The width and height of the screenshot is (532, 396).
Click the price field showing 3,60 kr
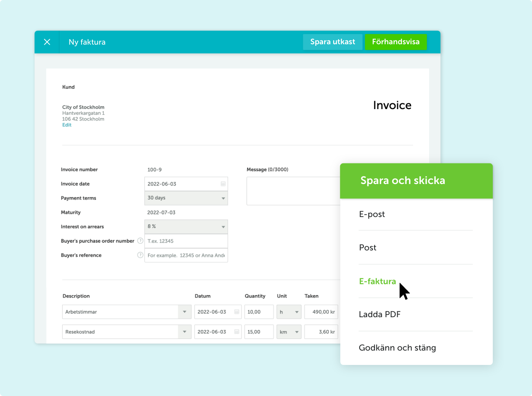(321, 332)
